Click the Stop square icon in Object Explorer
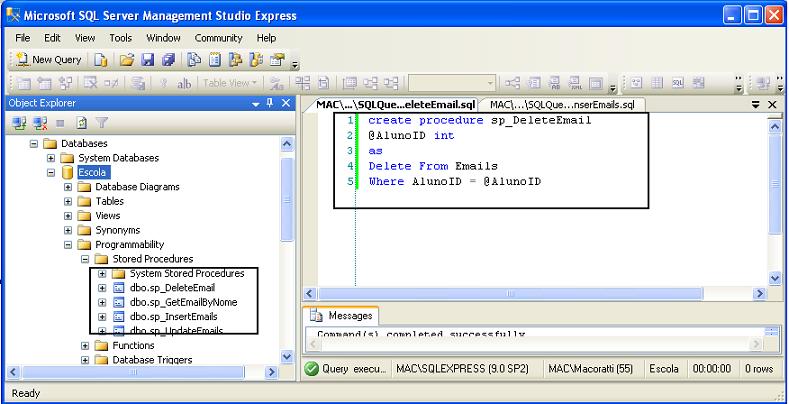 [x=60, y=123]
